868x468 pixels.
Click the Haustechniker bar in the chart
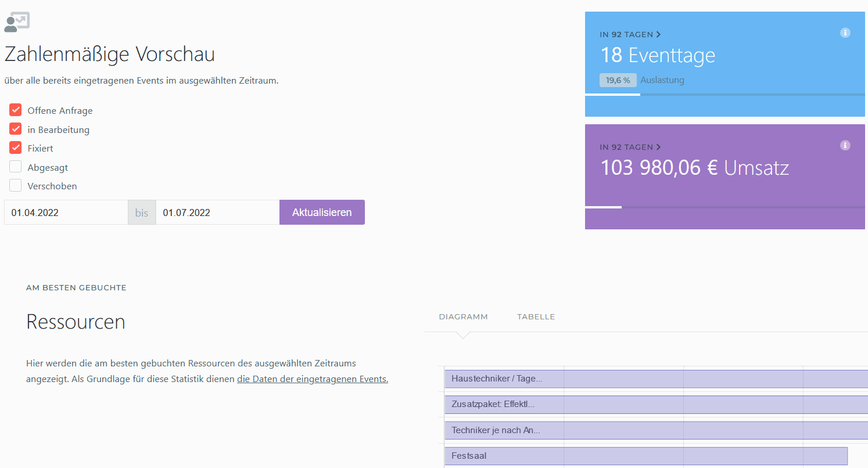pos(655,379)
